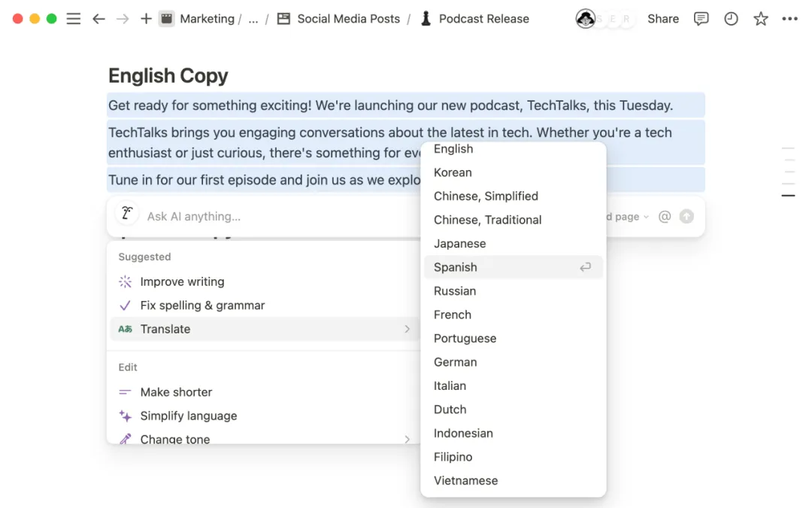Expand the Change tone submenu chevron

pos(407,440)
